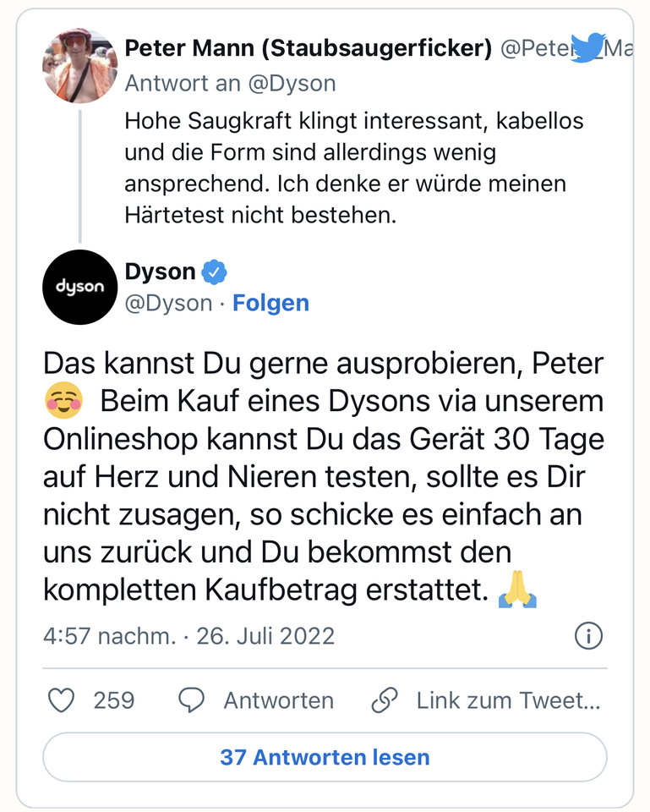Click the 259 likes count
650x812 pixels.
pyautogui.click(x=113, y=700)
